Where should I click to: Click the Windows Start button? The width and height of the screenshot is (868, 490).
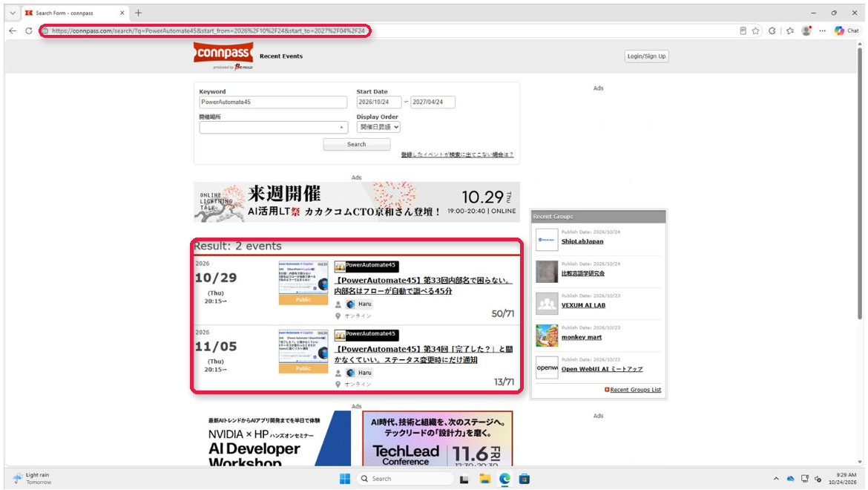pyautogui.click(x=345, y=479)
